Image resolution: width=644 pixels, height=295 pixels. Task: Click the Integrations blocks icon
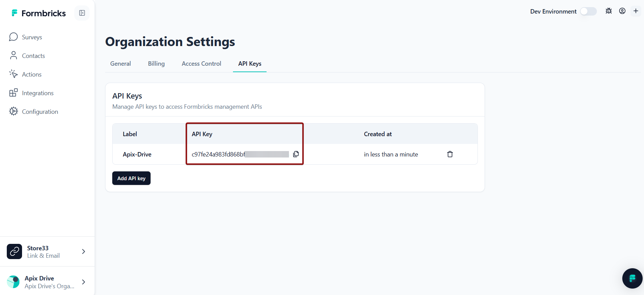(13, 92)
